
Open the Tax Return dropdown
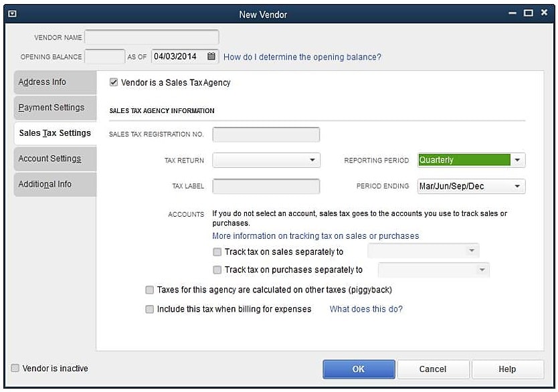[266, 160]
